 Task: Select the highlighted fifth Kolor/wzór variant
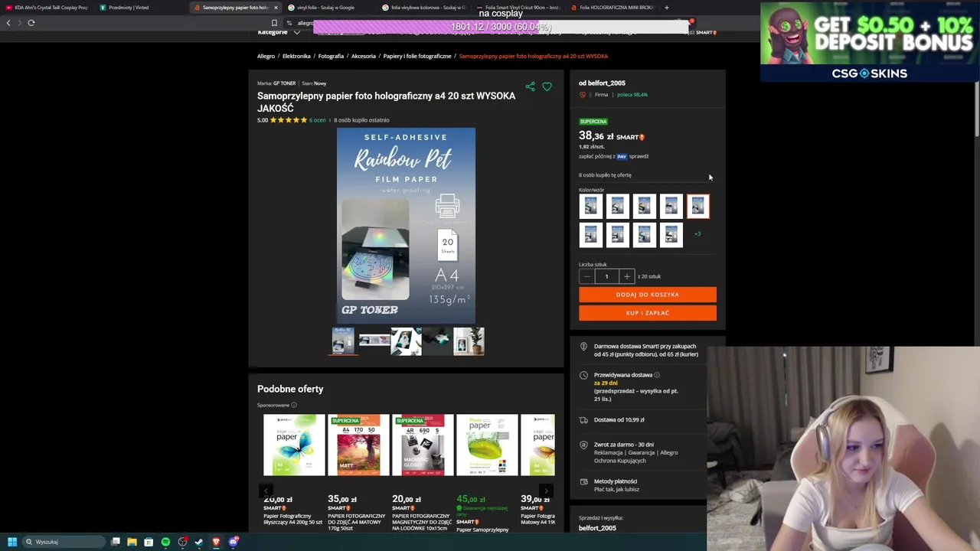coord(697,207)
